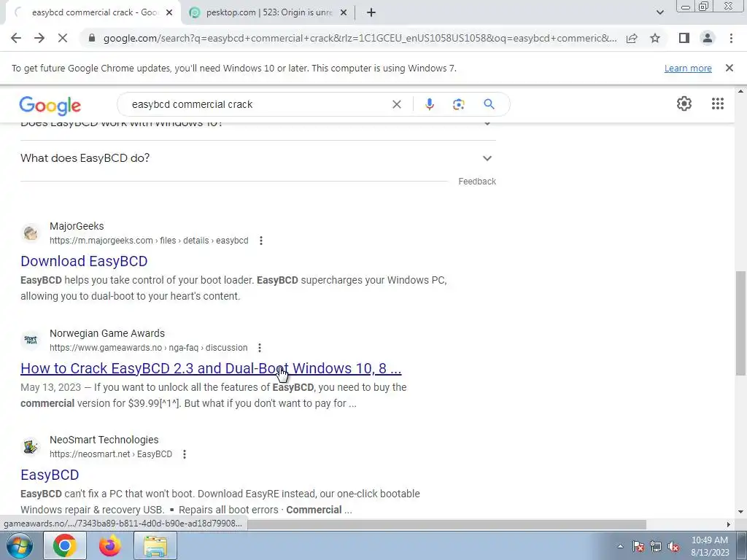Launch Firefox from the taskbar

click(x=110, y=545)
